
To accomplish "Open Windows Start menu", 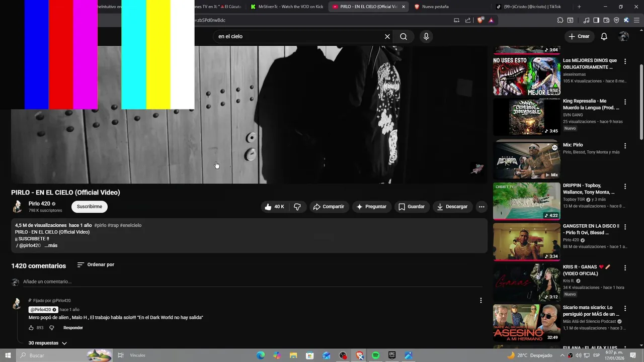I will (x=8, y=355).
